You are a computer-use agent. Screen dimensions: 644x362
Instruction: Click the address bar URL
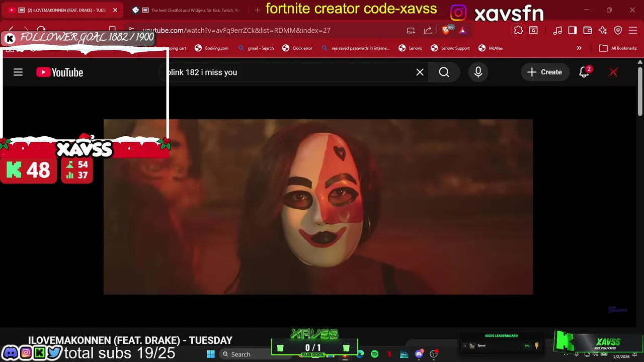pyautogui.click(x=236, y=31)
